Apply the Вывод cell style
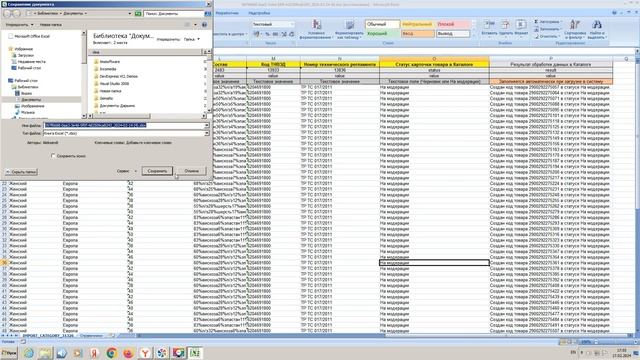This screenshot has height=360, width=640. 453,33
